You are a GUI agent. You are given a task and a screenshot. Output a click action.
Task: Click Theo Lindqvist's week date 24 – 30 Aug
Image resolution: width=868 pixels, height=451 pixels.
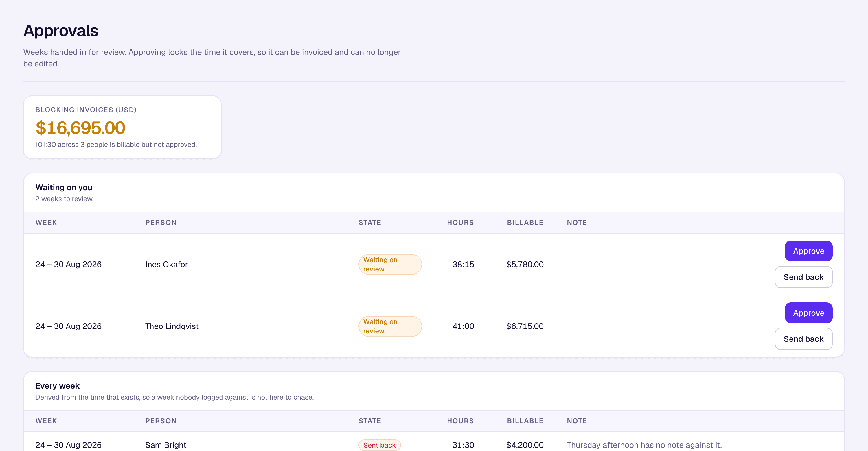(68, 326)
